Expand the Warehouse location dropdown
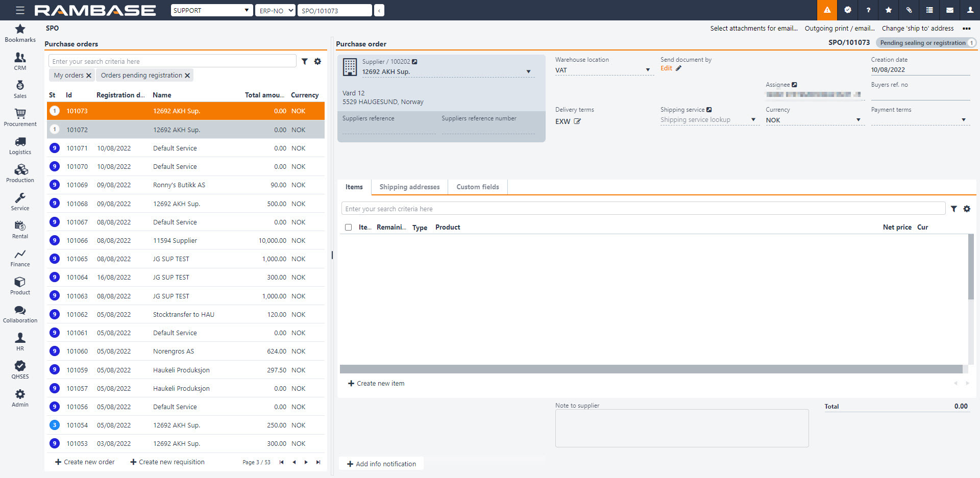Screen dimensions: 980x478 (648, 70)
